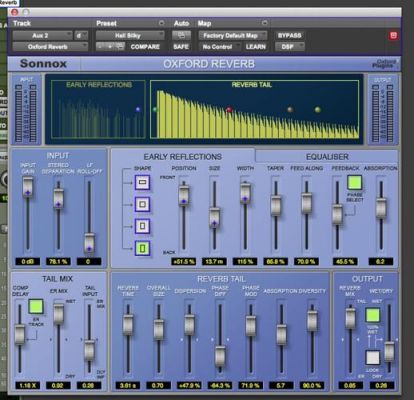Click the Input Gain slider handle
Screen dimensions: 414x400
[x=28, y=188]
